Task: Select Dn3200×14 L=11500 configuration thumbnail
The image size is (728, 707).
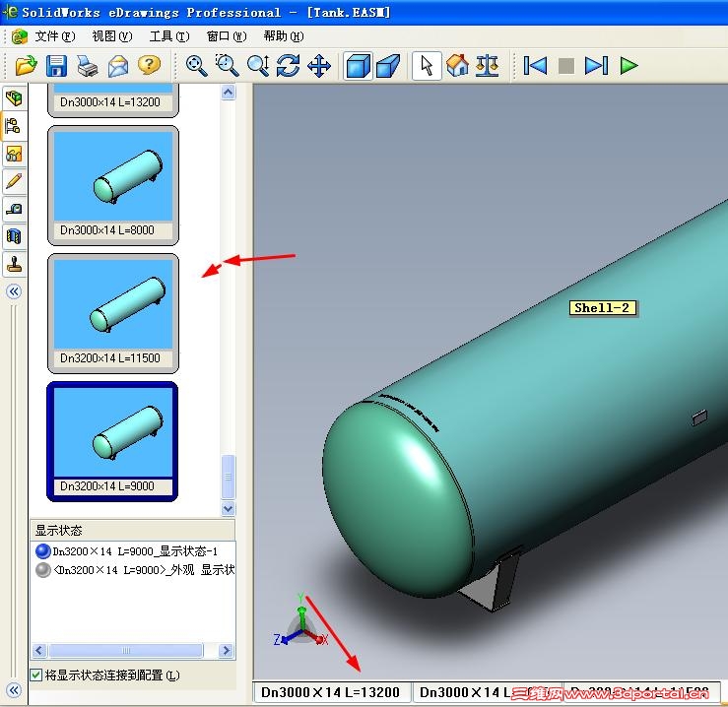Action: pyautogui.click(x=113, y=313)
